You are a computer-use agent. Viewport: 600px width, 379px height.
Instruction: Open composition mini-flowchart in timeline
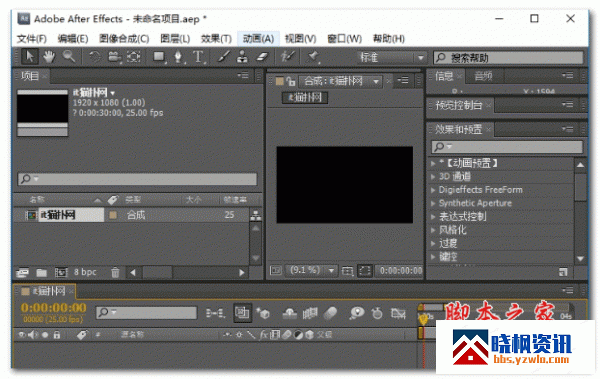pyautogui.click(x=215, y=313)
